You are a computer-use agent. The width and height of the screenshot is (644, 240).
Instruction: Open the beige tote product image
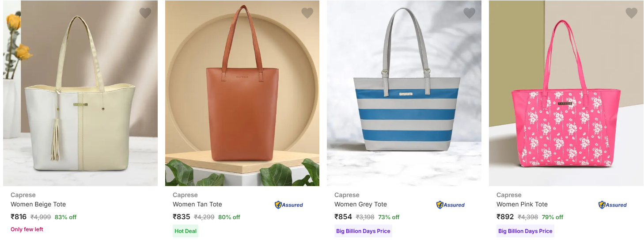tap(80, 93)
